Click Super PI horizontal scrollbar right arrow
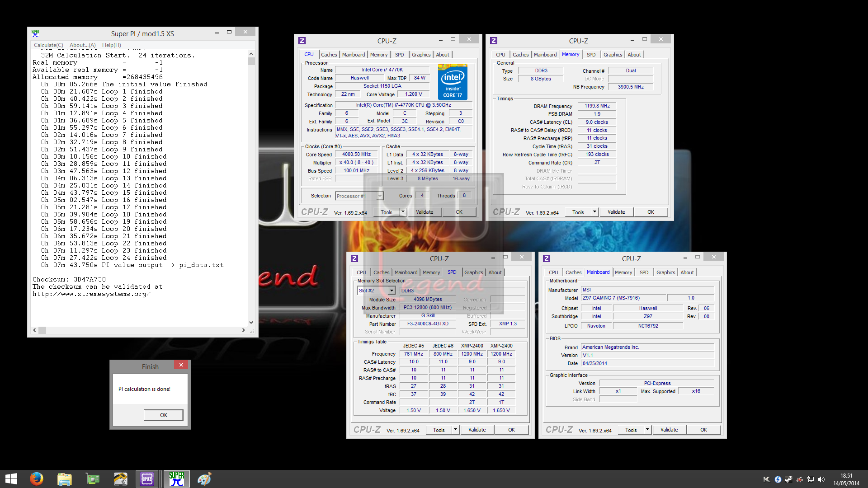The width and height of the screenshot is (868, 488). (x=244, y=330)
